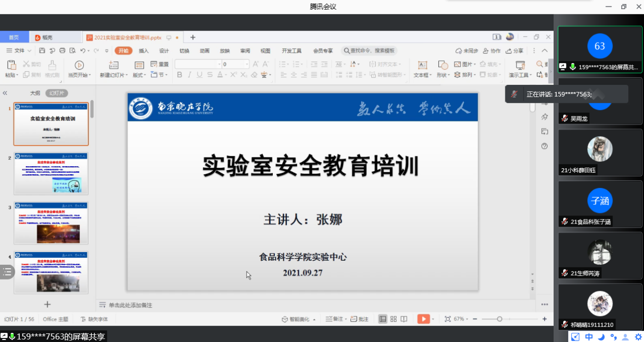Select slide 2 thumbnail in slide panel

pyautogui.click(x=51, y=173)
